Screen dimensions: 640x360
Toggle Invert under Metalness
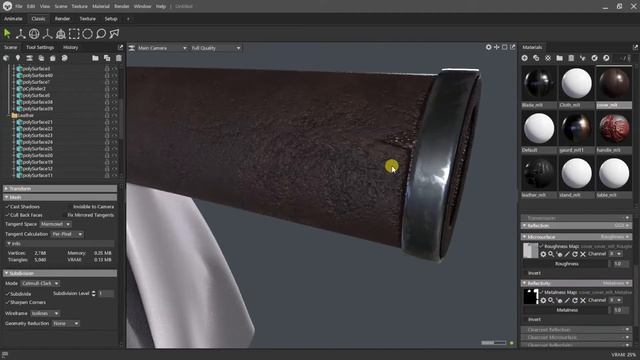coord(525,320)
